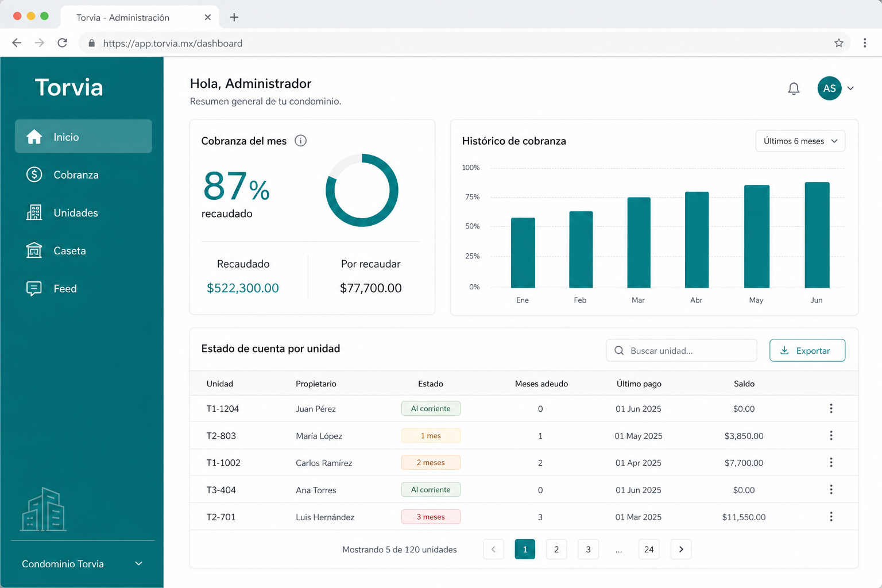The width and height of the screenshot is (882, 588).
Task: Click the Exportar button
Action: coord(807,350)
